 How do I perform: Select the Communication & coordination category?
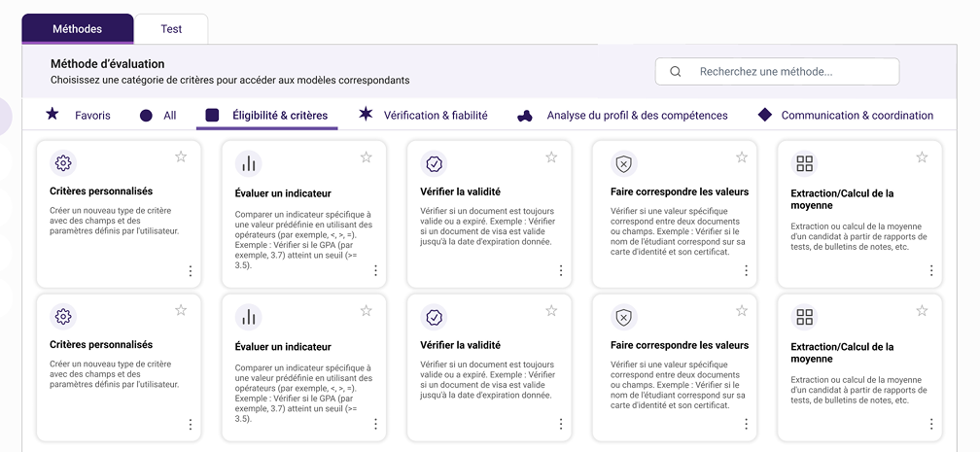click(x=846, y=116)
